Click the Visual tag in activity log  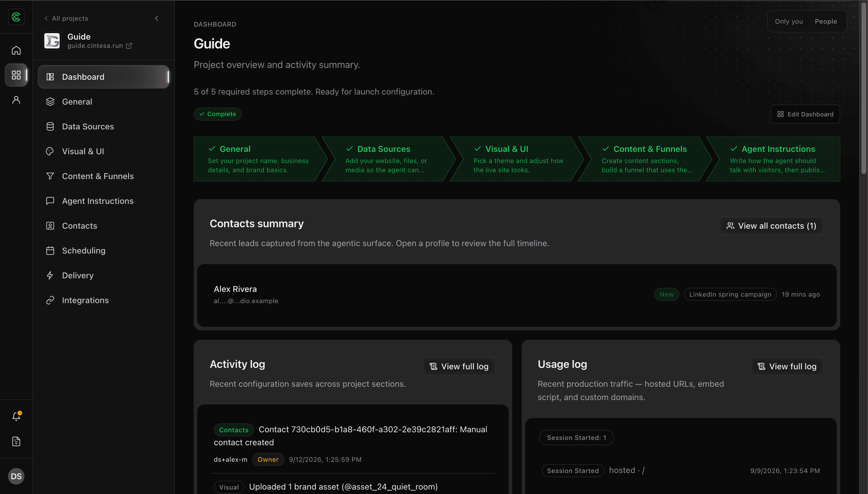(229, 487)
